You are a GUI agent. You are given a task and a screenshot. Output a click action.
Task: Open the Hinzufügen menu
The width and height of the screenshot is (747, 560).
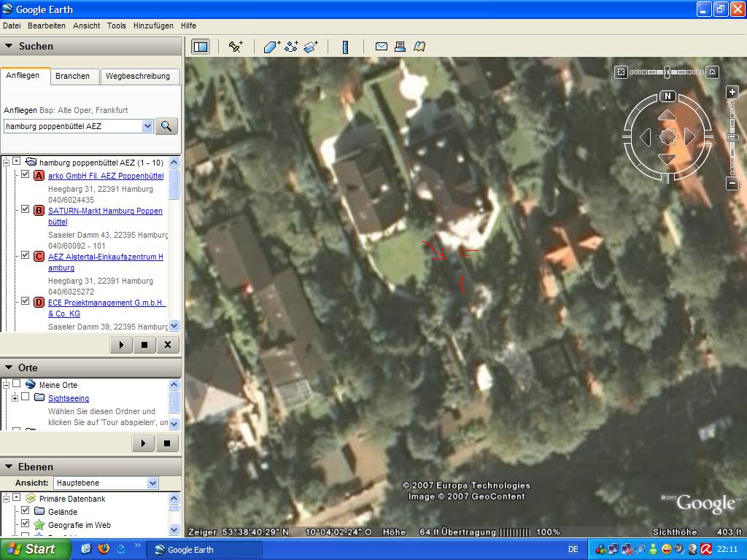[153, 26]
